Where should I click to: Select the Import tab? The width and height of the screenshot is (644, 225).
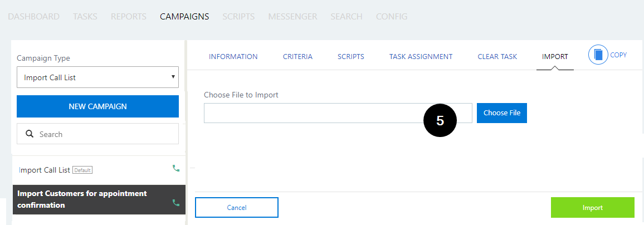tap(555, 57)
